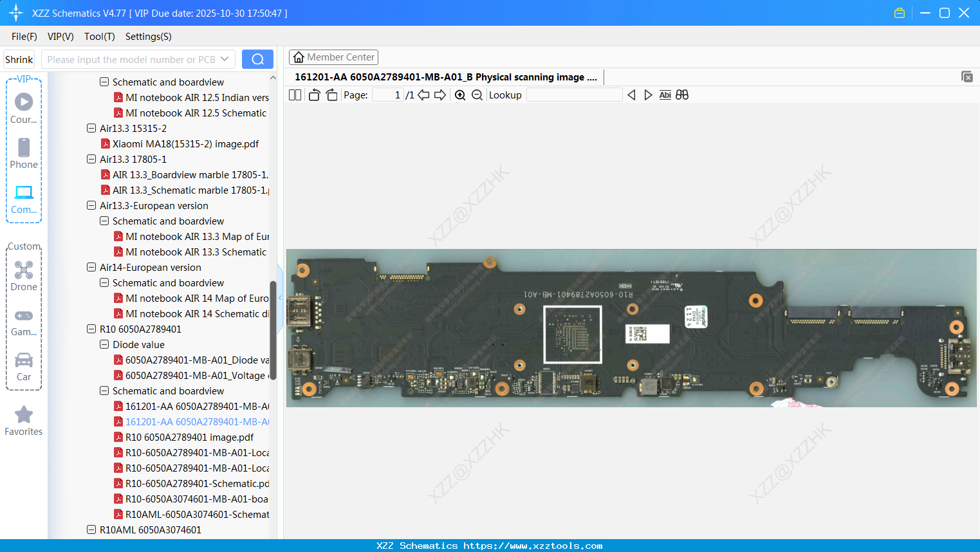Collapse the Diode value folder

click(x=104, y=345)
